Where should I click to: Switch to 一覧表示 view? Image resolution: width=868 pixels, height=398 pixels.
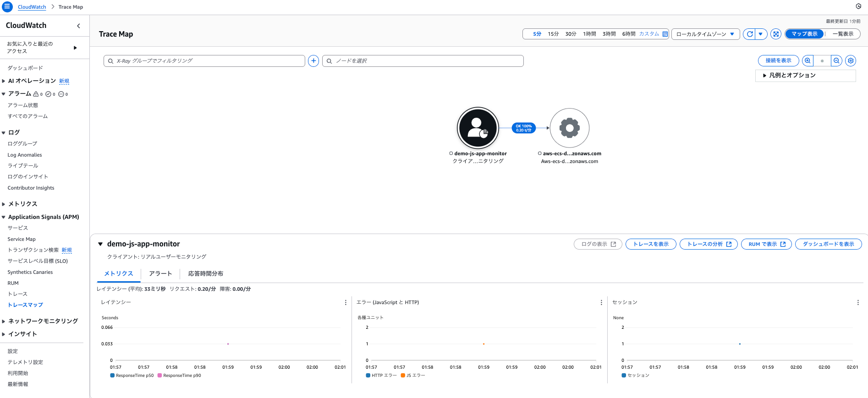(x=843, y=34)
